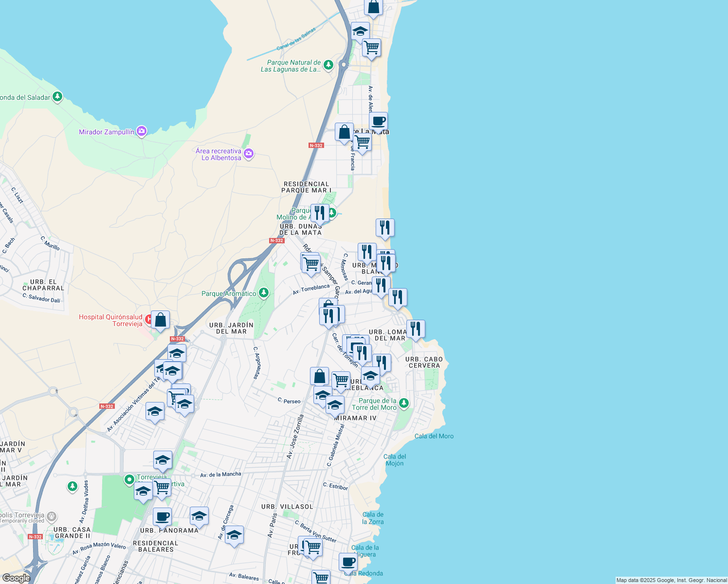Viewport: 728px width, 584px height.
Task: Select the park tree icon at Parque Aromático
Action: (263, 293)
